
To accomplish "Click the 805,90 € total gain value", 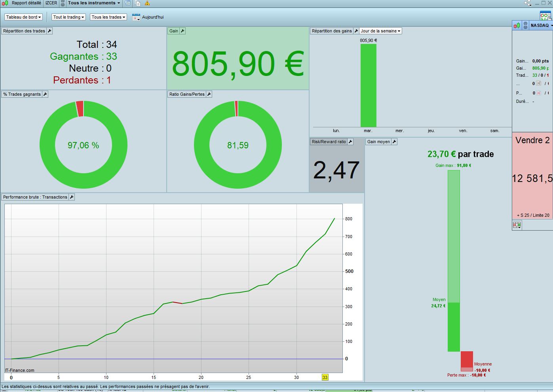I will point(238,63).
